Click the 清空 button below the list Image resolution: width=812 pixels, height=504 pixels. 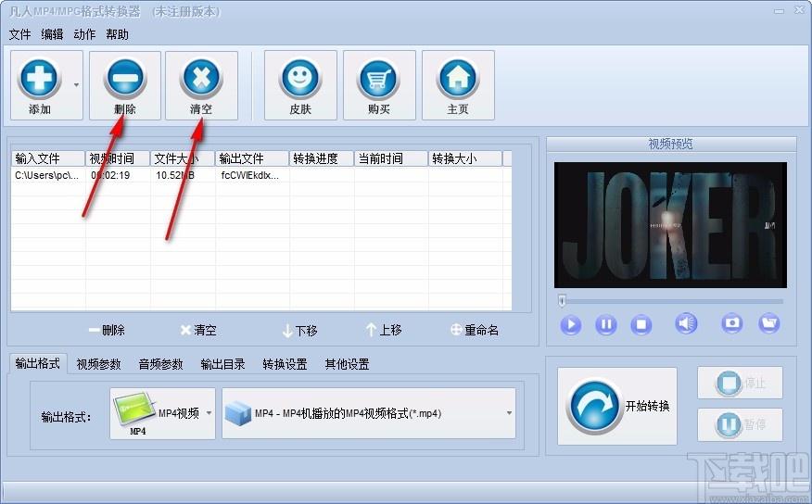tap(198, 330)
